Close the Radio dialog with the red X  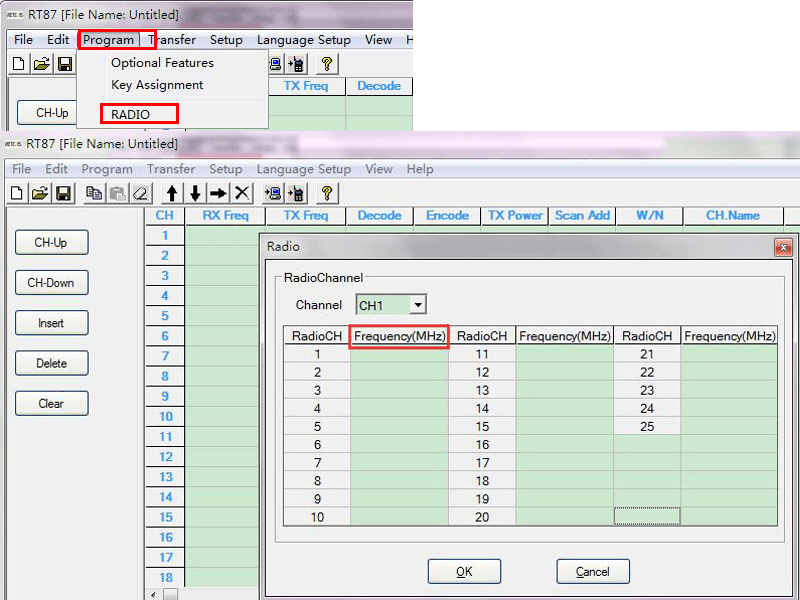pos(783,247)
